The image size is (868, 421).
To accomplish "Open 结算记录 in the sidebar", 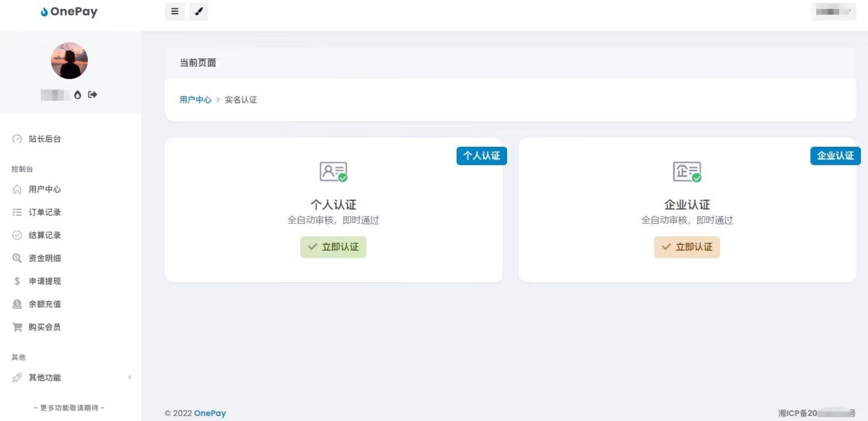I will pos(45,235).
